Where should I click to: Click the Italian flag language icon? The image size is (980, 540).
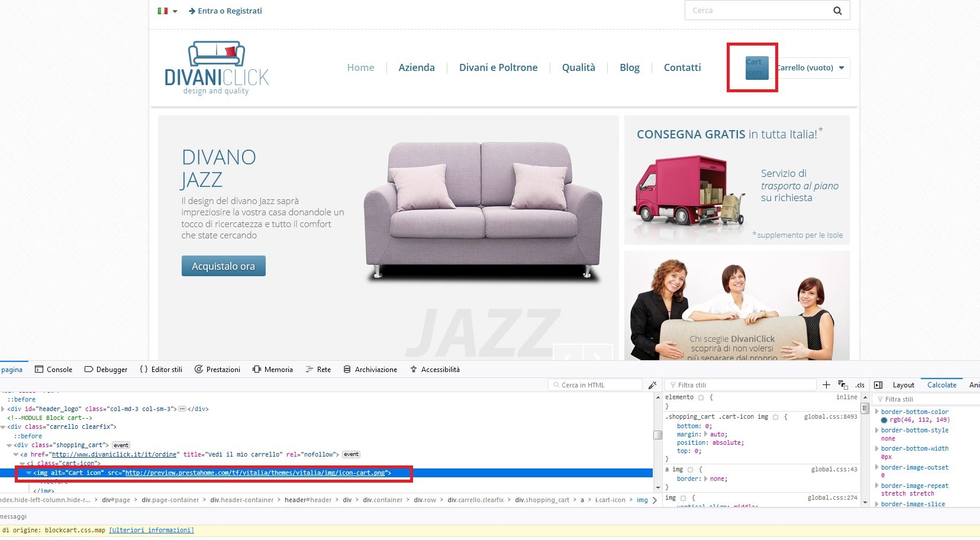(163, 11)
